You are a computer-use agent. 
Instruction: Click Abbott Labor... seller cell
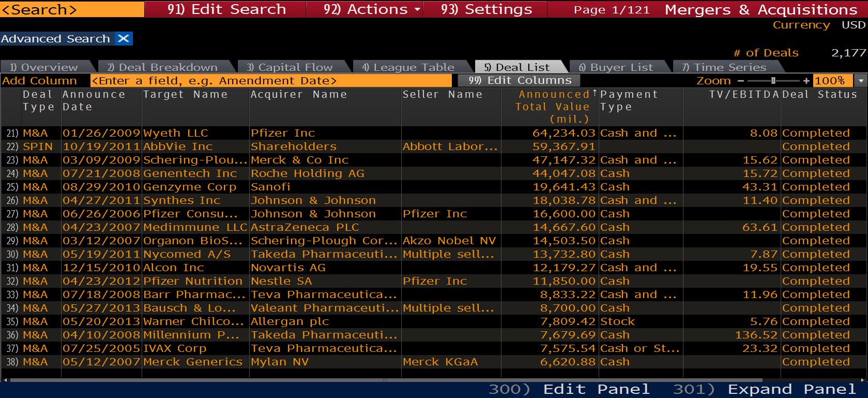[450, 146]
